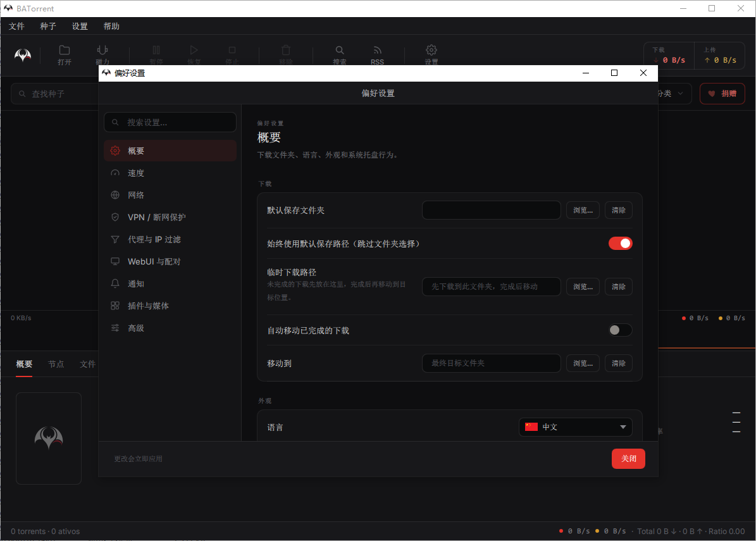This screenshot has width=756, height=541.
Task: Toggle 始终使用默认保存路径 switch off
Action: tap(620, 244)
